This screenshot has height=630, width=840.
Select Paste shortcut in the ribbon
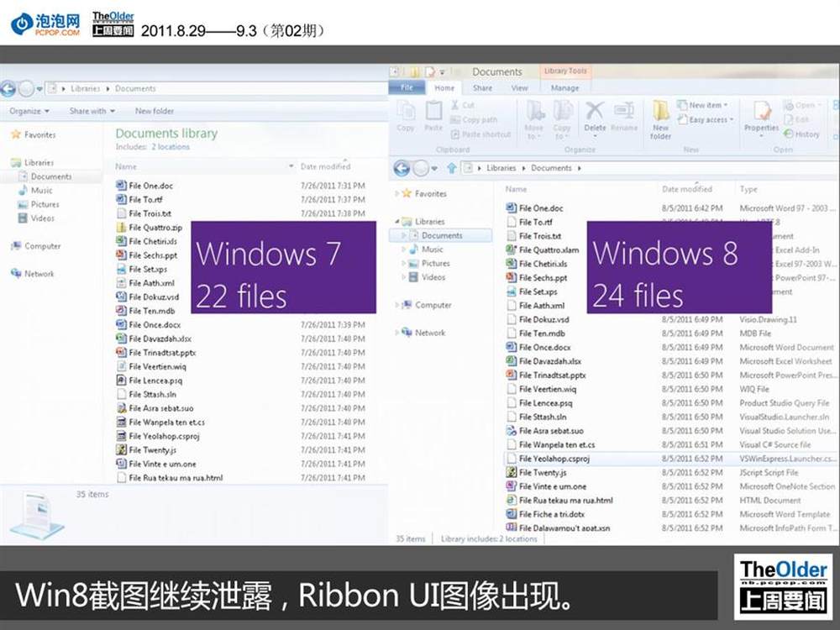(x=480, y=134)
